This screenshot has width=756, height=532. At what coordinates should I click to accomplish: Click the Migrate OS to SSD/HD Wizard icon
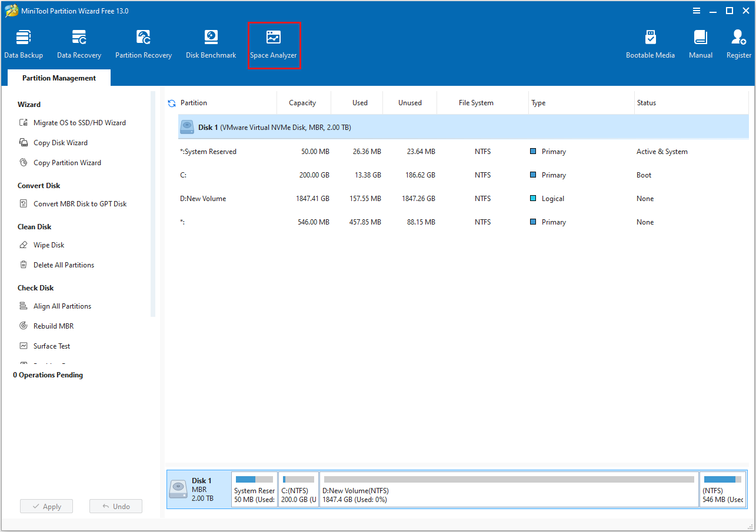[x=24, y=123]
